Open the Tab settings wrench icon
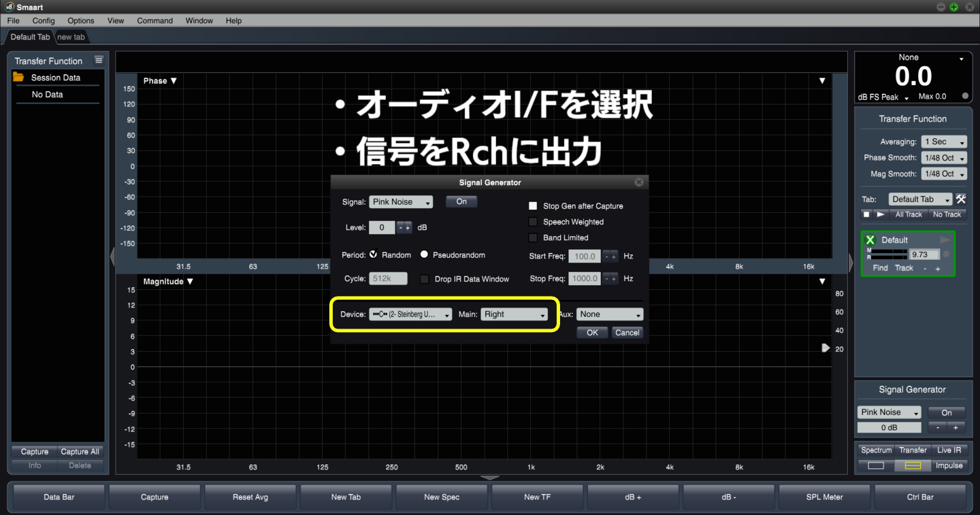Screen dimensions: 980x515 [961, 199]
